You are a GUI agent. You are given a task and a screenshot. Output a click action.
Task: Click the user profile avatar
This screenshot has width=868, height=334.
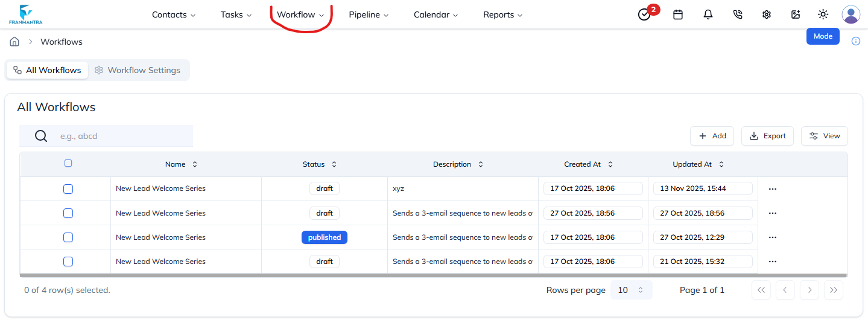(851, 14)
